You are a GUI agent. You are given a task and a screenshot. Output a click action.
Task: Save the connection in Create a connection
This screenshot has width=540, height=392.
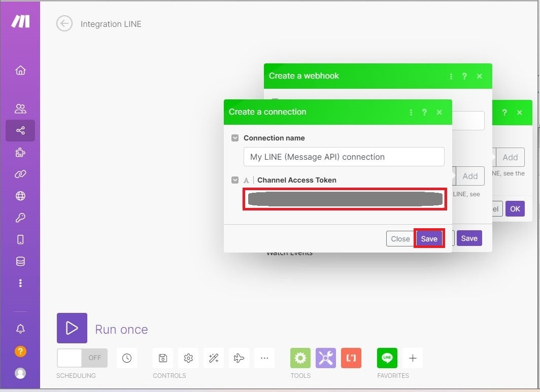(429, 238)
